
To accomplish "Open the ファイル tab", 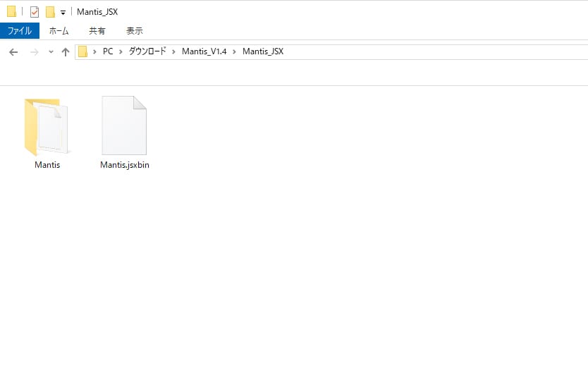I will [x=20, y=31].
